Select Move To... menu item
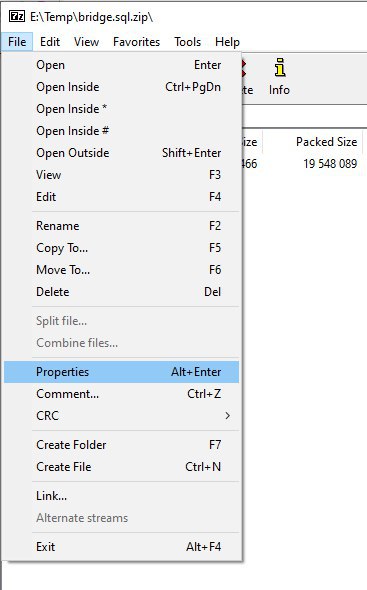This screenshot has height=590, width=367. point(122,270)
